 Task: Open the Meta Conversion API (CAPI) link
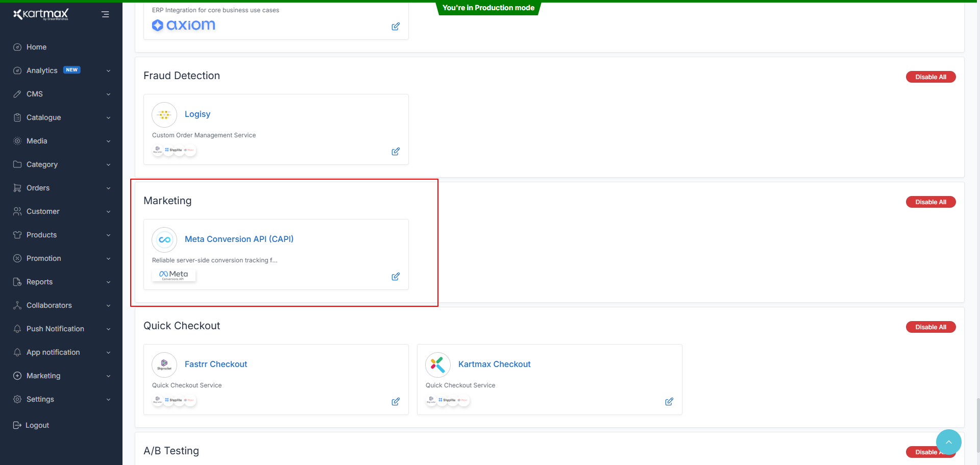[x=239, y=239]
